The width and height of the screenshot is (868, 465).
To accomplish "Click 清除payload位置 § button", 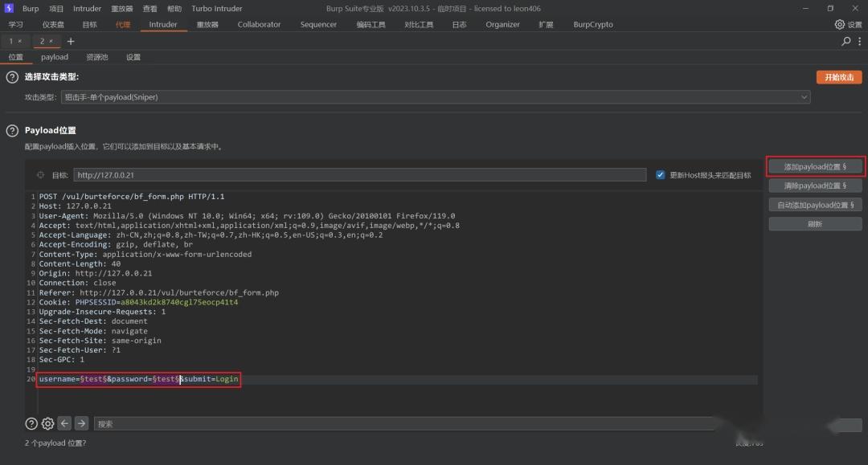I will (x=815, y=186).
